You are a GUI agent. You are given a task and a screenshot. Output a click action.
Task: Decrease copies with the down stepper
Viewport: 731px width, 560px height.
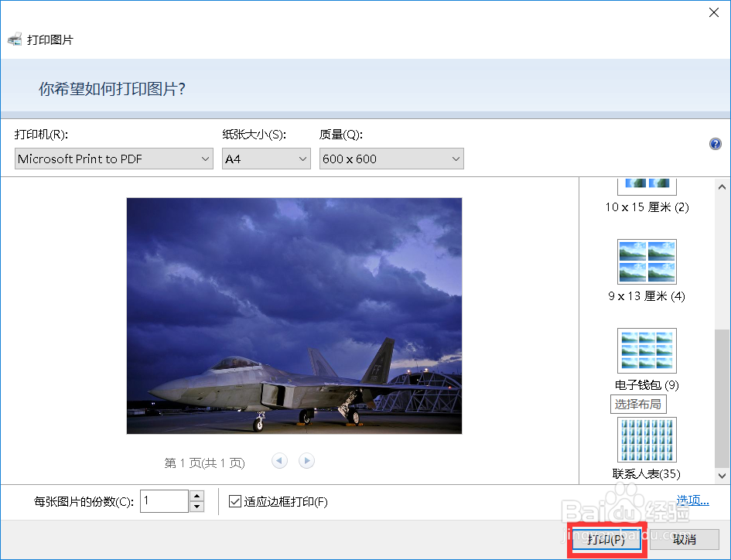(x=197, y=507)
